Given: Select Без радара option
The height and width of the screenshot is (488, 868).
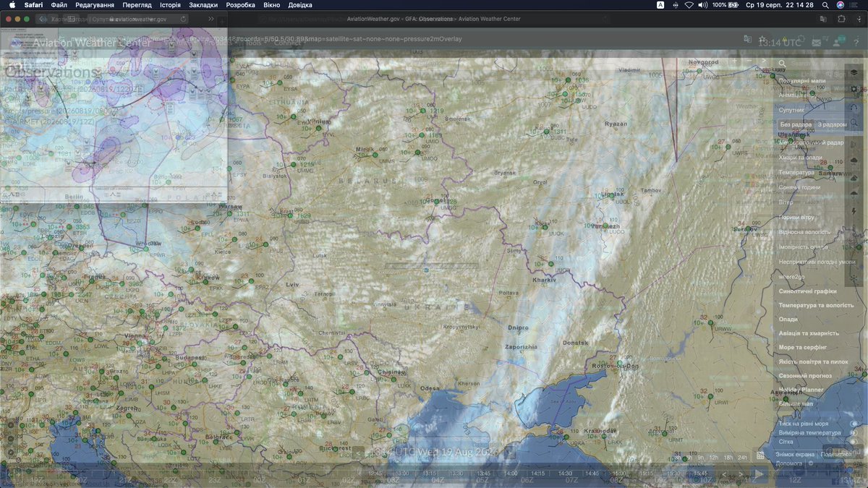Looking at the screenshot, I should point(796,124).
